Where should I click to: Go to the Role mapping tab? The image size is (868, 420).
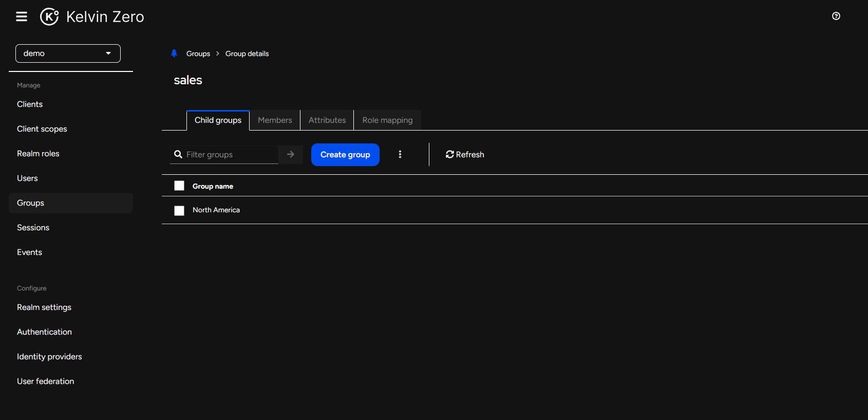[x=387, y=120]
